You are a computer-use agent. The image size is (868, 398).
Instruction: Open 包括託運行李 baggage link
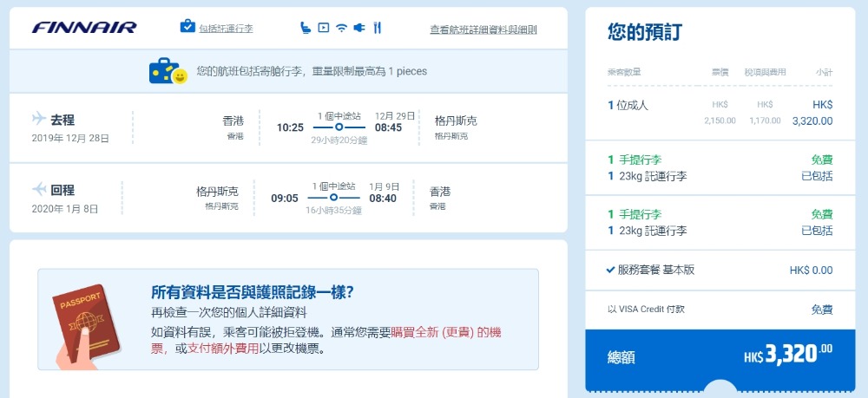pyautogui.click(x=226, y=29)
